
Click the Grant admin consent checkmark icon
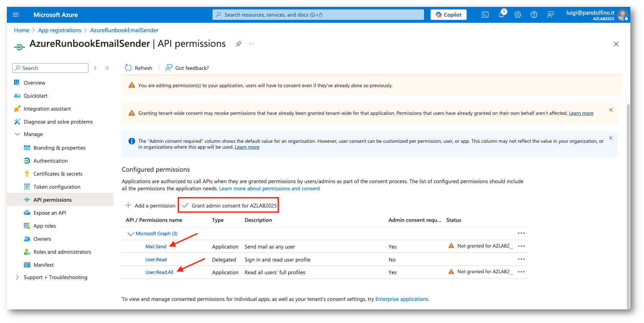(x=185, y=205)
